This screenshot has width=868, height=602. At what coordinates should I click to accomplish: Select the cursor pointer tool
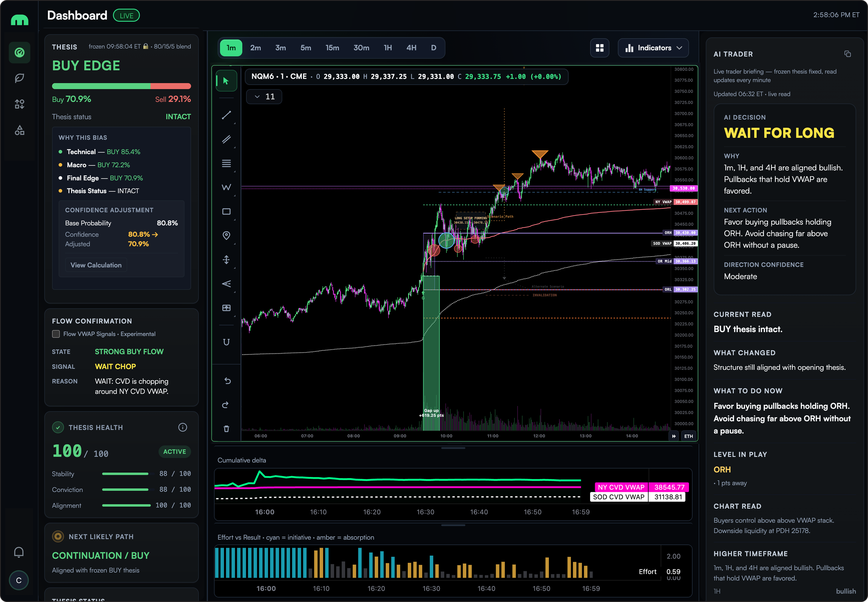(x=226, y=81)
